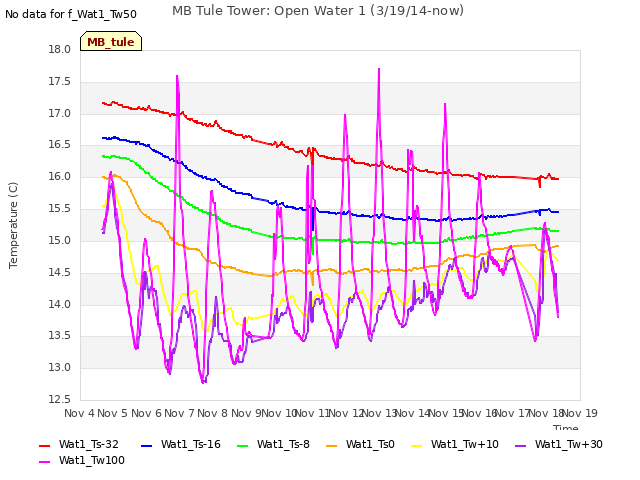640x480 pixels.
Task: Select the Wat1_Ts-16 legend label
Action: point(191,444)
